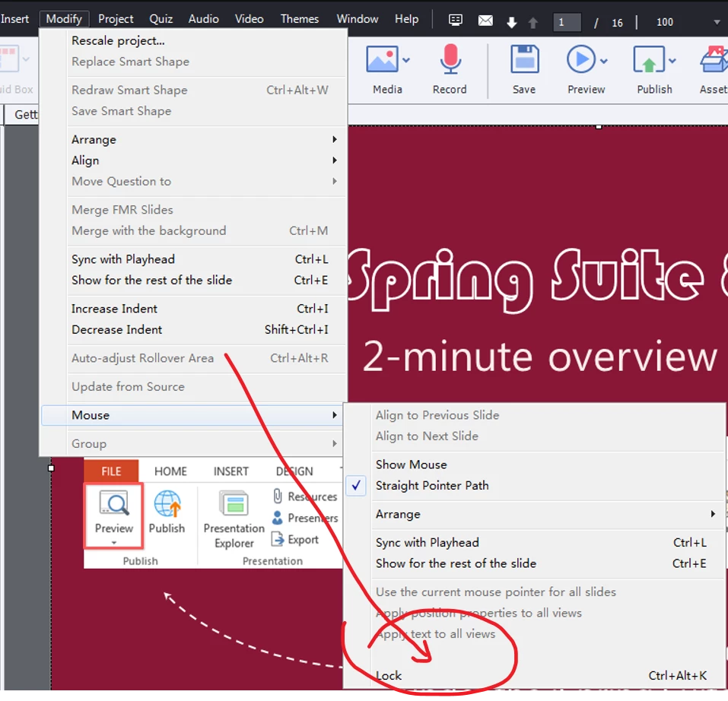This screenshot has height=701, width=728.
Task: Open the Assets toolbar icon
Action: [715, 59]
